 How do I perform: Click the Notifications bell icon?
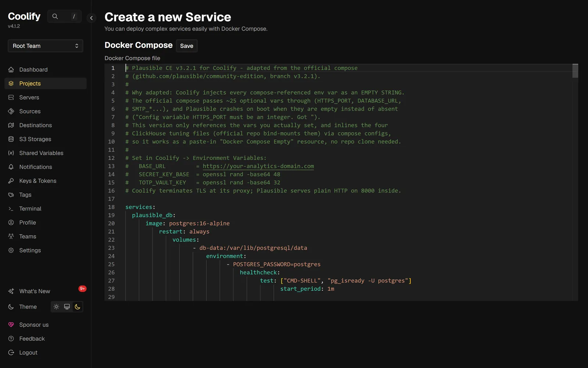[x=11, y=167]
